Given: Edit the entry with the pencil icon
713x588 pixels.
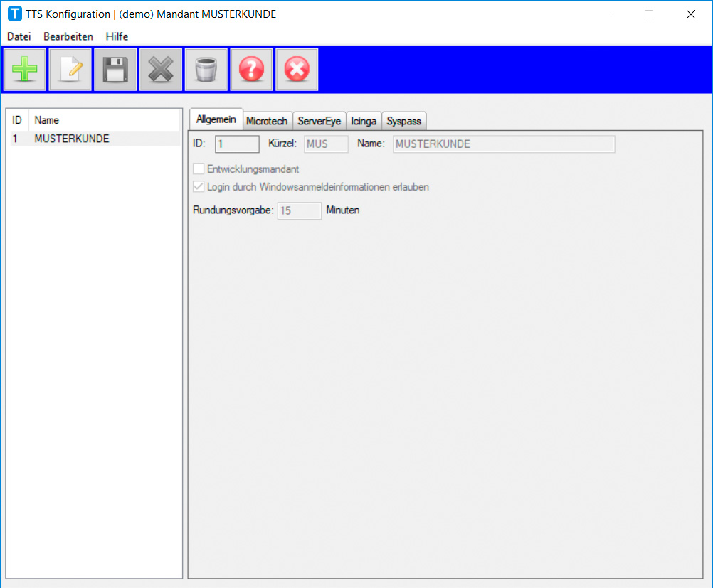Looking at the screenshot, I should point(70,70).
